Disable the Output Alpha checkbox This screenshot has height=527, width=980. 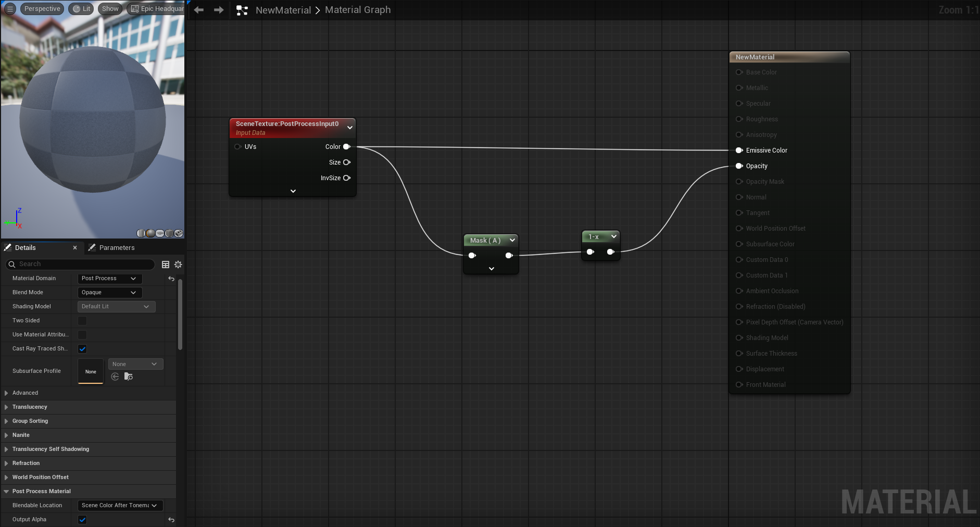82,520
